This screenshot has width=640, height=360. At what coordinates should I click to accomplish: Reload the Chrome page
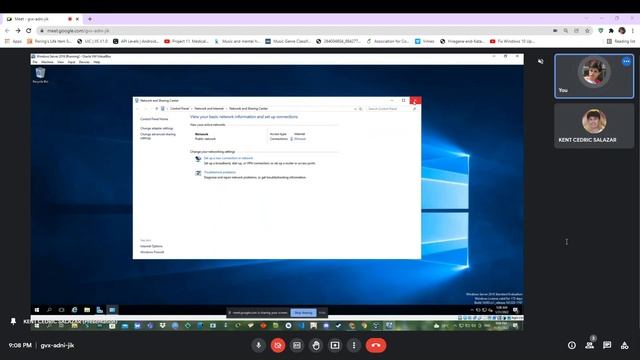coord(29,31)
